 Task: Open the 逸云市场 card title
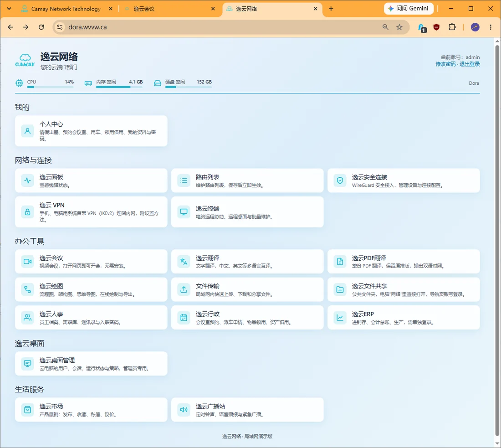click(x=51, y=406)
